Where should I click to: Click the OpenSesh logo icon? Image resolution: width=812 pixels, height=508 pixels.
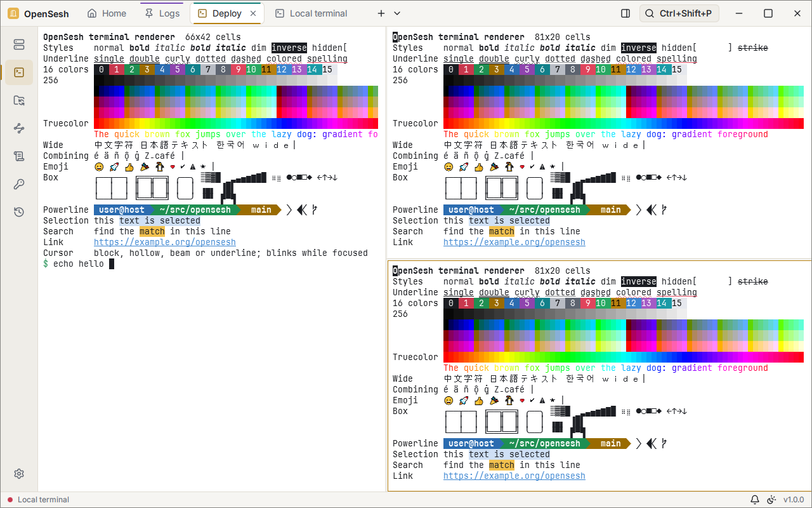coord(13,13)
